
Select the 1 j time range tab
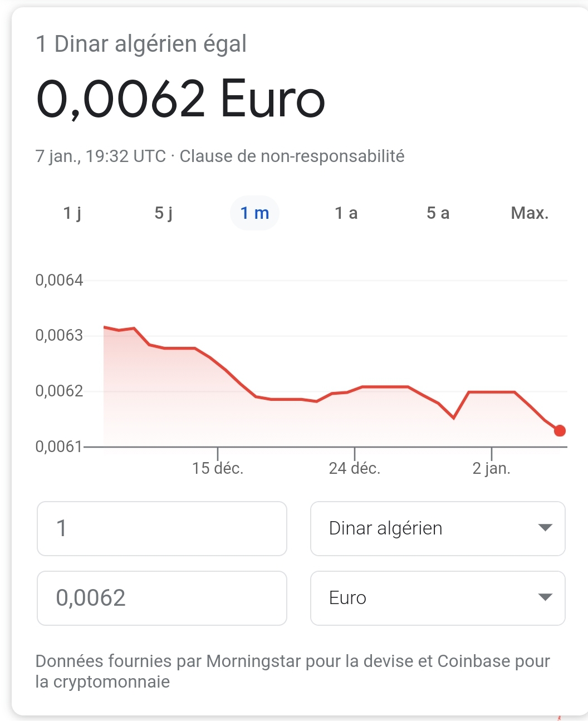[72, 213]
